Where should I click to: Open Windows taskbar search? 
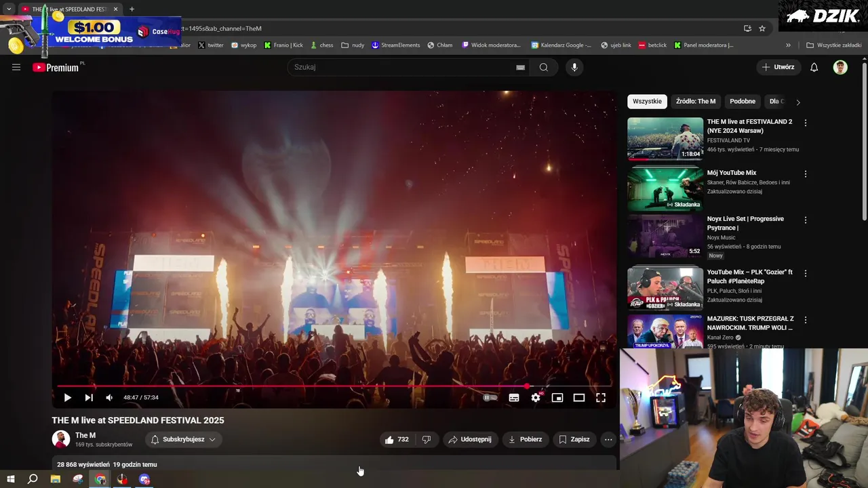coord(33,479)
